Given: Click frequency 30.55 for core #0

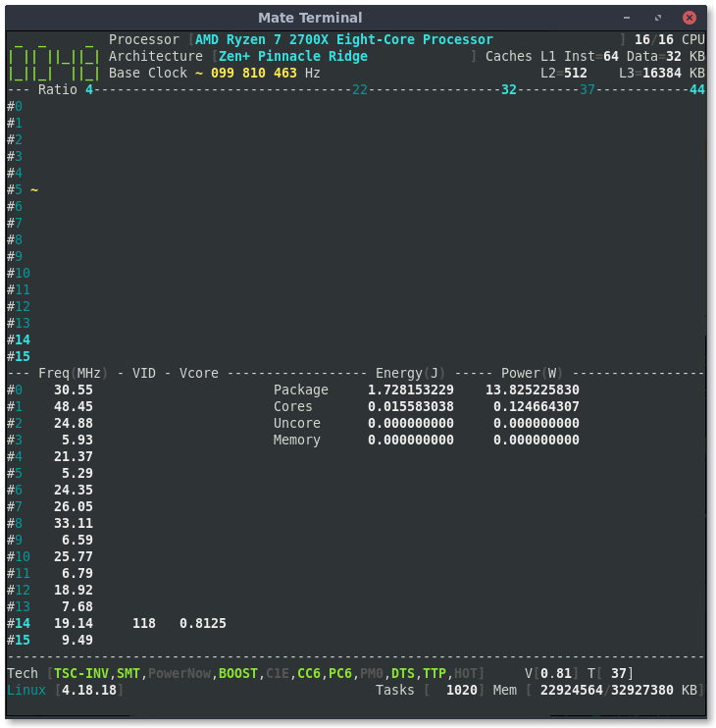Looking at the screenshot, I should (74, 390).
